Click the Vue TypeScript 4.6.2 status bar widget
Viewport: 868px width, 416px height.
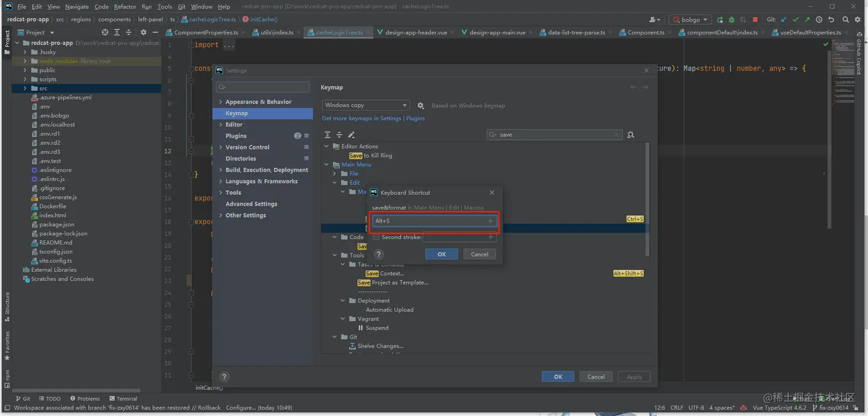pyautogui.click(x=781, y=407)
